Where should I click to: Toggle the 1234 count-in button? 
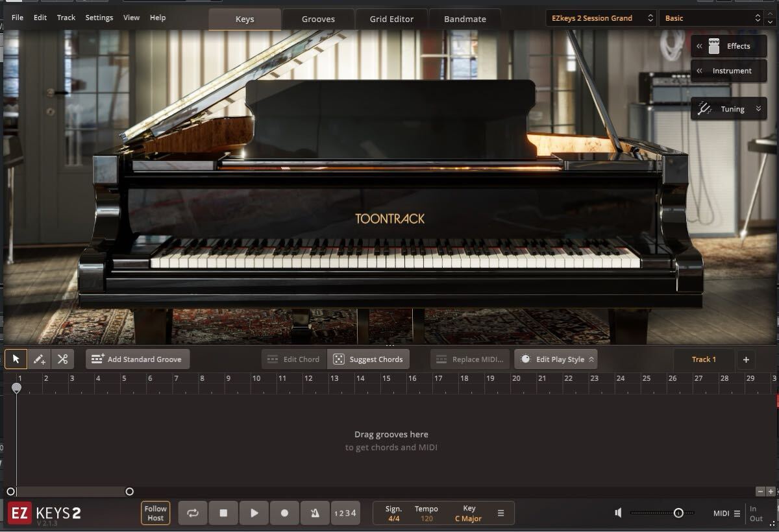(345, 513)
